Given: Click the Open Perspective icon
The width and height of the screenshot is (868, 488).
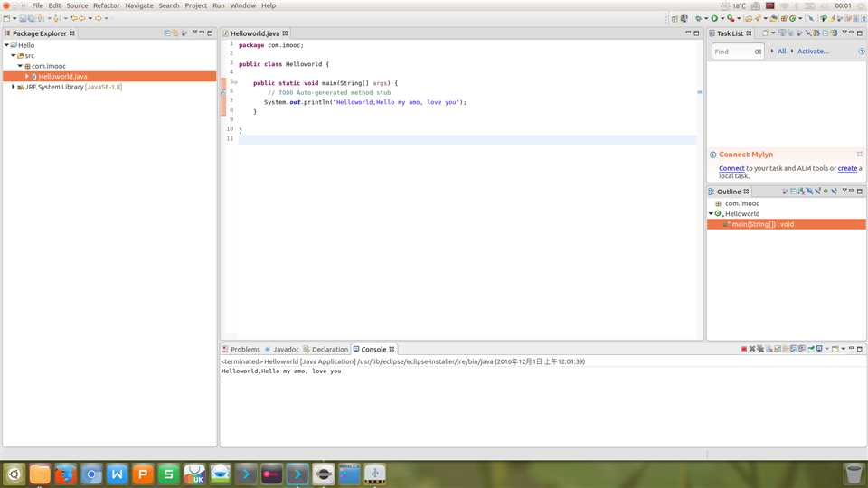Looking at the screenshot, I should pyautogui.click(x=675, y=19).
